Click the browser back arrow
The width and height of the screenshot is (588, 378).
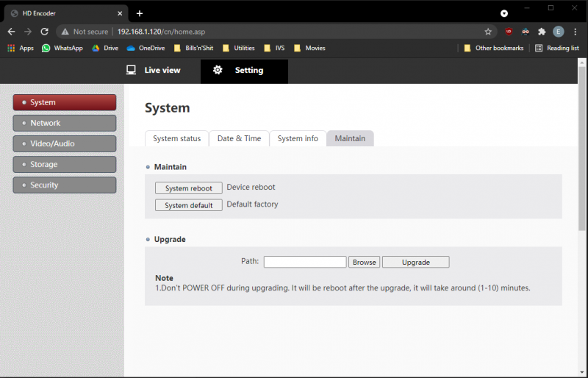point(11,32)
